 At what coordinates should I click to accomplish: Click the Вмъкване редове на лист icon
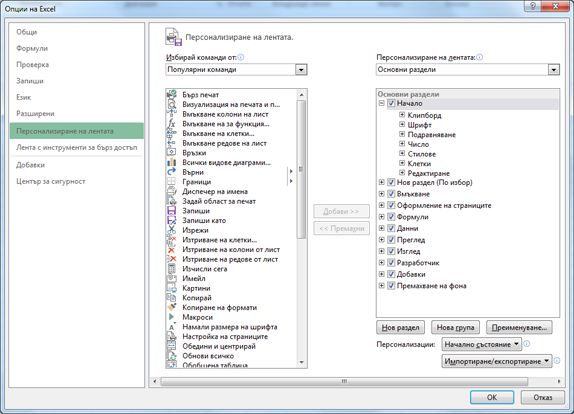[x=171, y=143]
